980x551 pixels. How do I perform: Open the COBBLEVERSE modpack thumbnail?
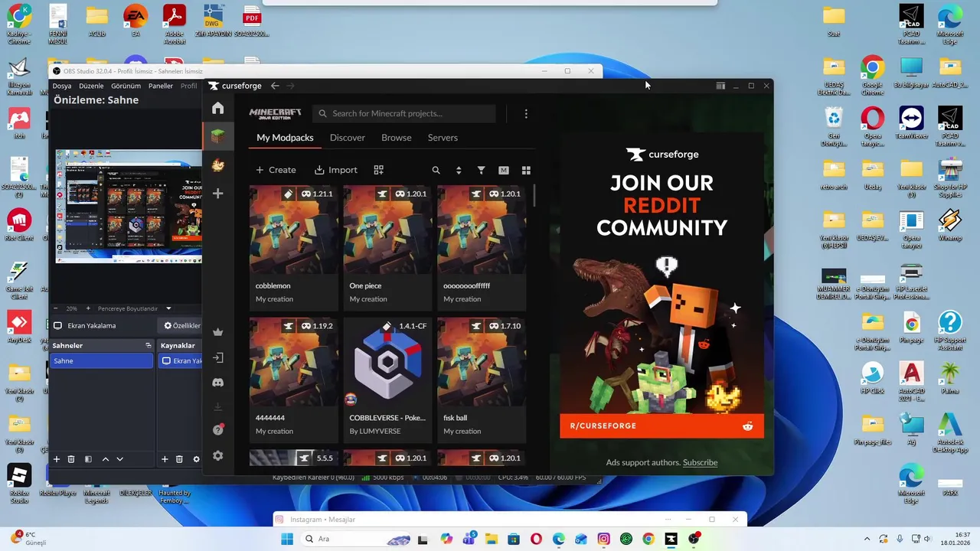[x=387, y=362]
